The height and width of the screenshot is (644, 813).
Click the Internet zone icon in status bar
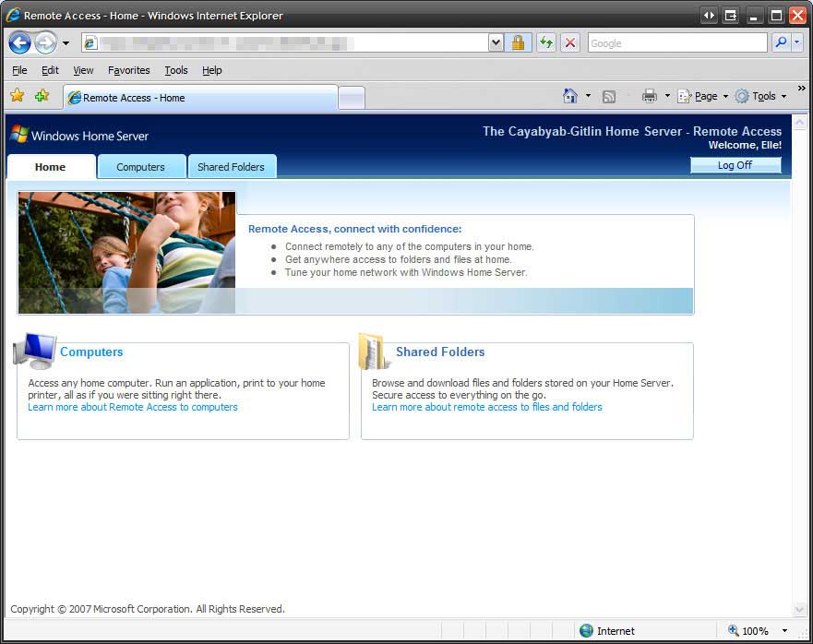(x=587, y=630)
